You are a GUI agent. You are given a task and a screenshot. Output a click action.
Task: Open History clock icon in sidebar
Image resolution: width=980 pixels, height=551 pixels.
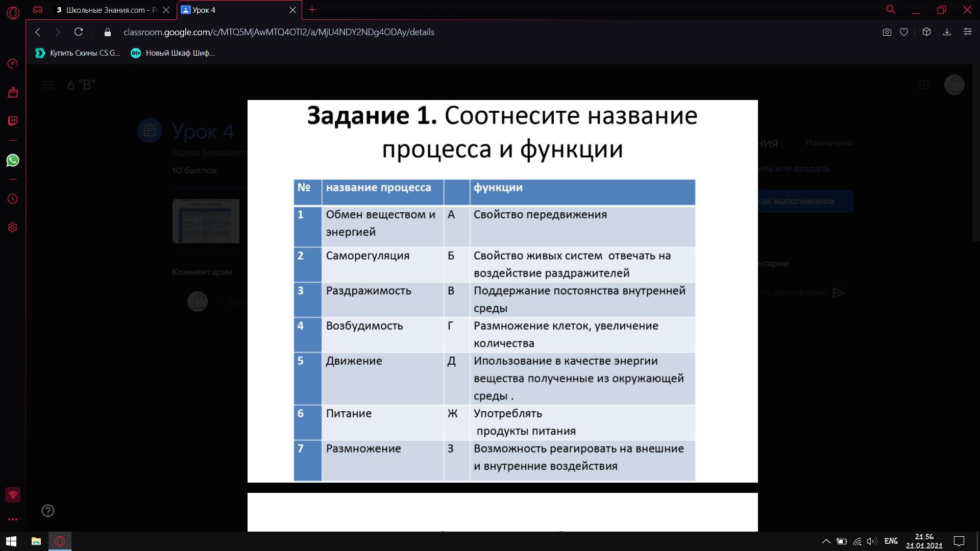(13, 199)
